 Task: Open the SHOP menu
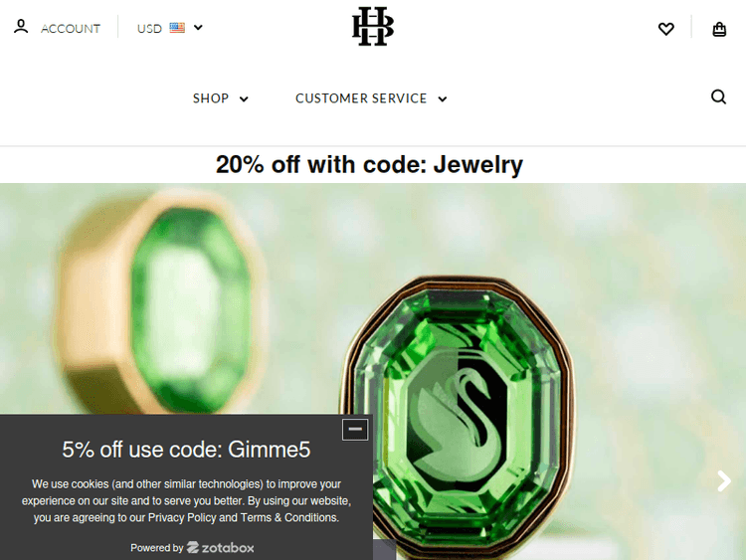(211, 98)
